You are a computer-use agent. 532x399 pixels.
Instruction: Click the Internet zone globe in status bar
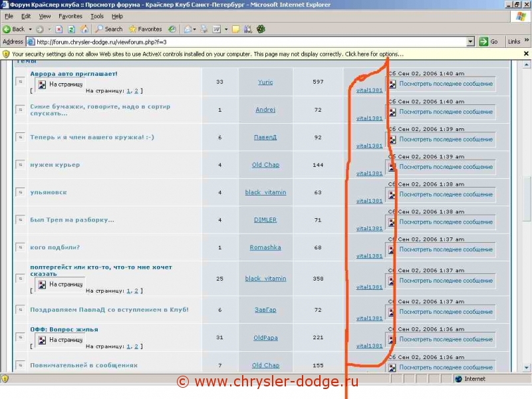pyautogui.click(x=458, y=379)
